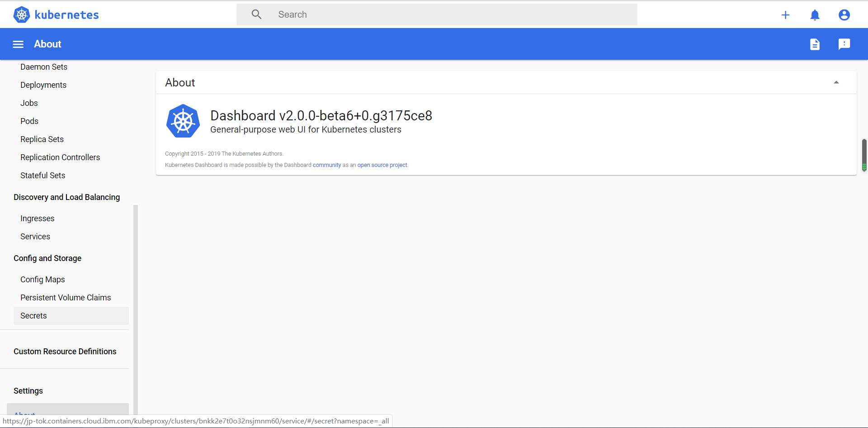
Task: Open Settings in sidebar
Action: click(x=28, y=391)
